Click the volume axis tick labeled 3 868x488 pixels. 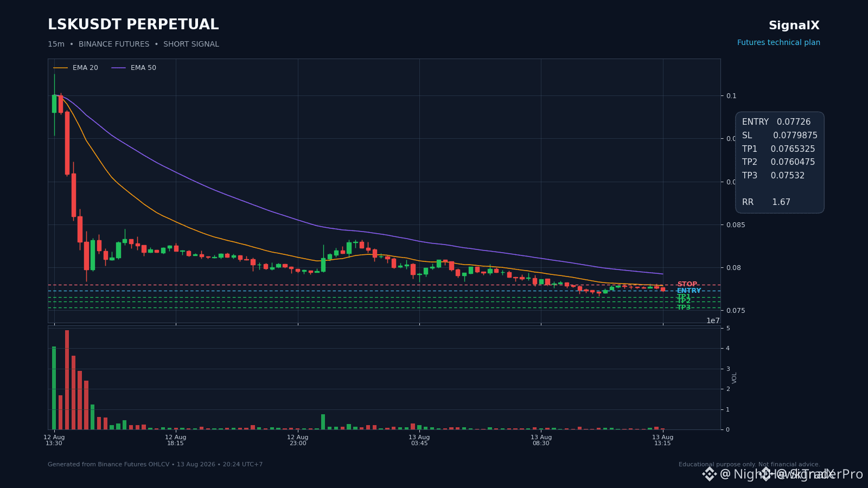(728, 369)
